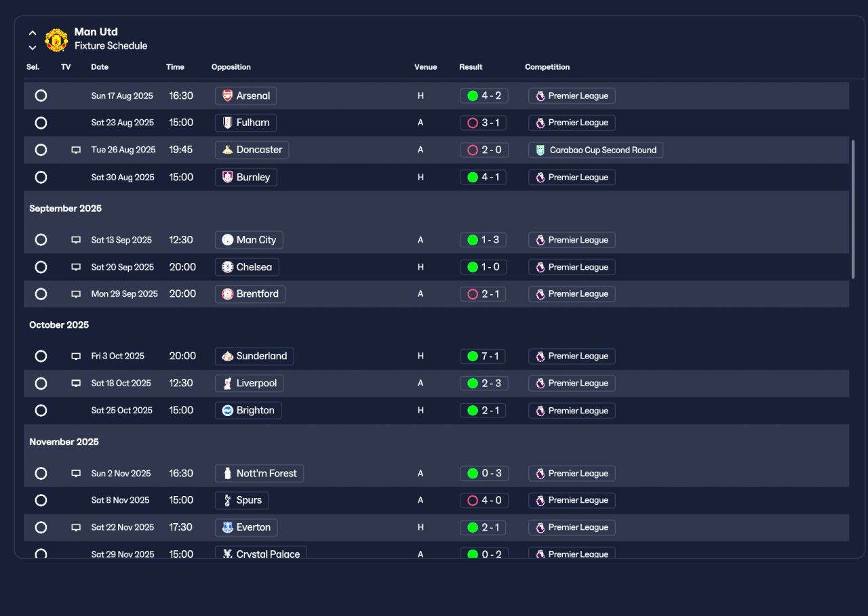
Task: Click the down chevron beside the Man Utd crest
Action: 33,47
